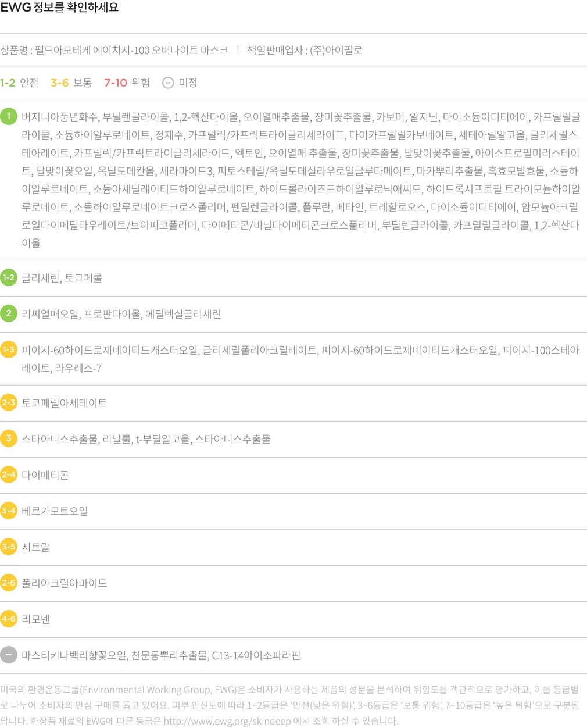Click the 3-6 보통 legend label

71,83
